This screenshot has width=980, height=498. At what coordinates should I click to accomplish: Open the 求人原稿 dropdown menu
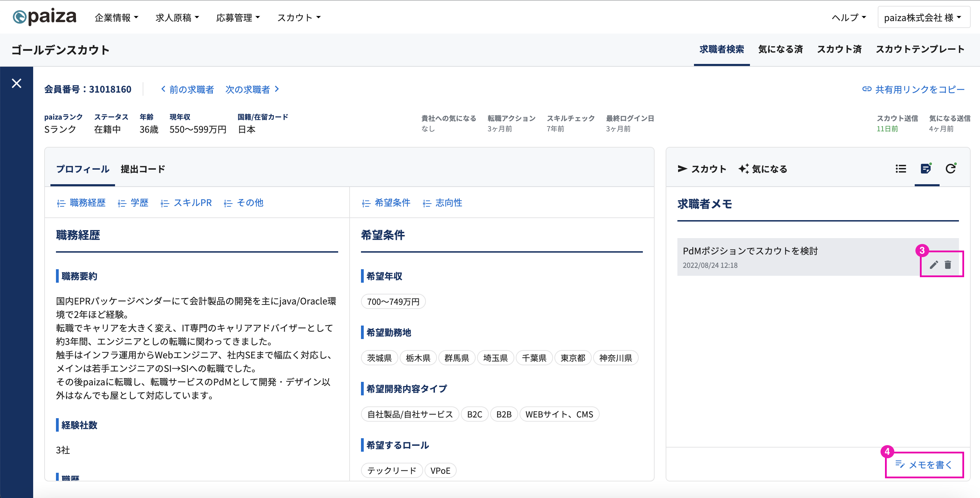tap(177, 18)
